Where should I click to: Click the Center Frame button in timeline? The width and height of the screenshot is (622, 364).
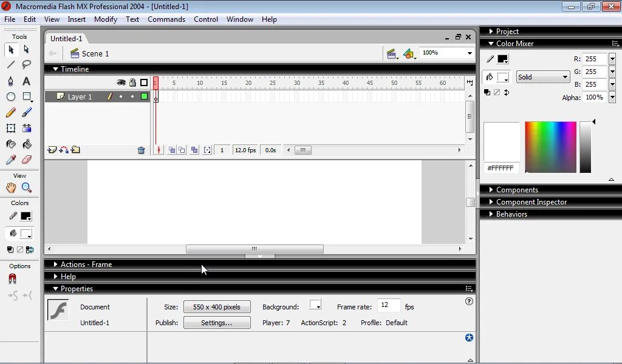pyautogui.click(x=159, y=150)
